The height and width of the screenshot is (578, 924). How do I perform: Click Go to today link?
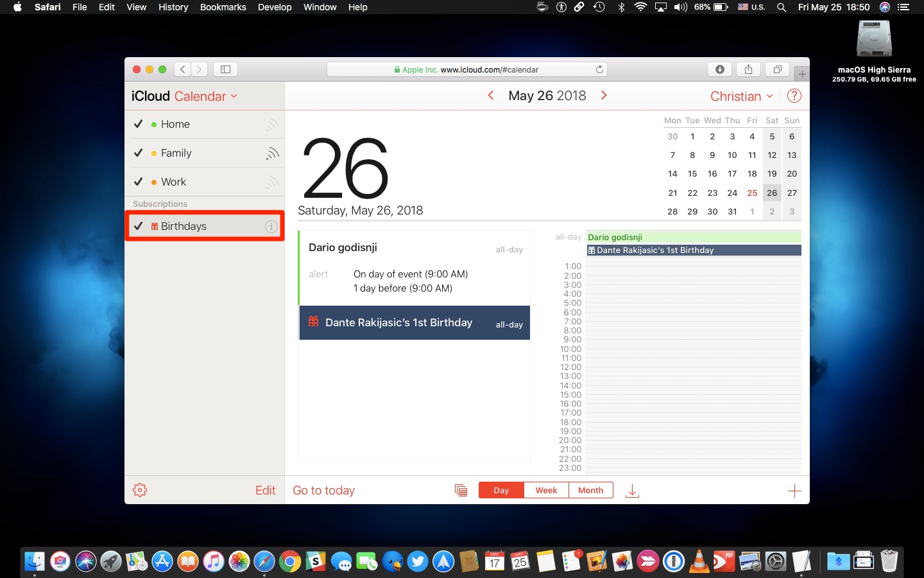coord(323,490)
